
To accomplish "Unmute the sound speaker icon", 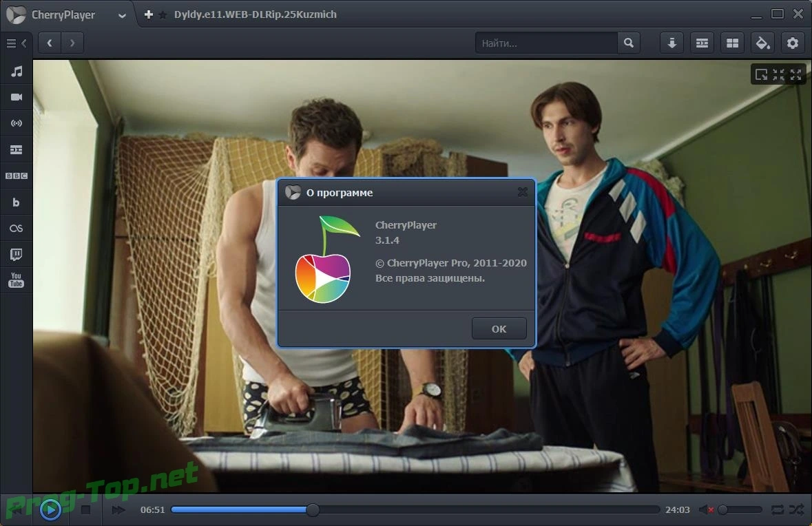I will (707, 510).
